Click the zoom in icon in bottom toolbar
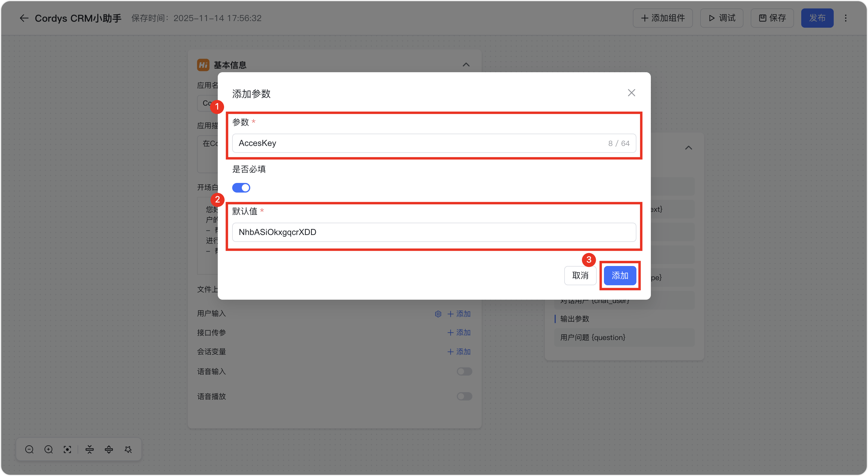Image resolution: width=868 pixels, height=476 pixels. [x=48, y=449]
